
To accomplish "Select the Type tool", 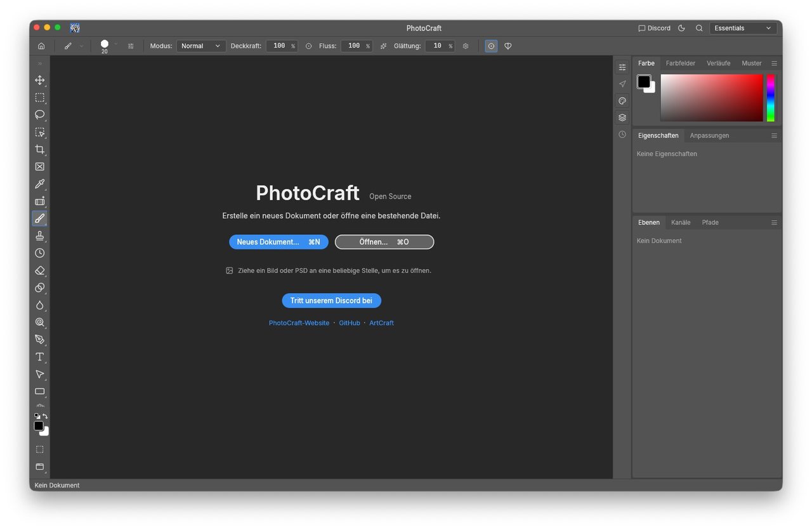I will (x=39, y=357).
